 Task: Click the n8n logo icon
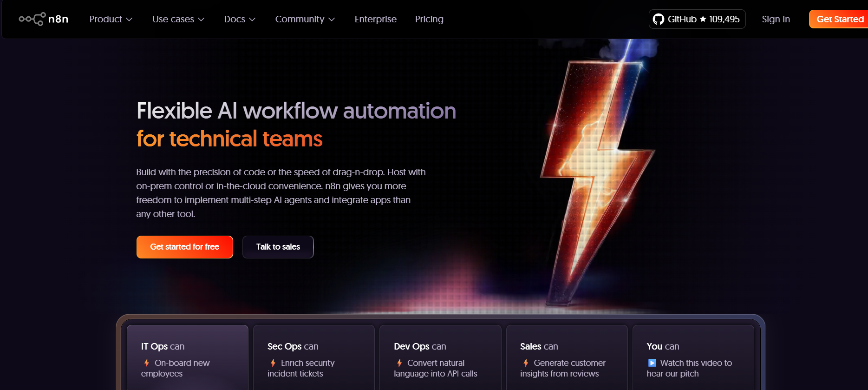(32, 19)
